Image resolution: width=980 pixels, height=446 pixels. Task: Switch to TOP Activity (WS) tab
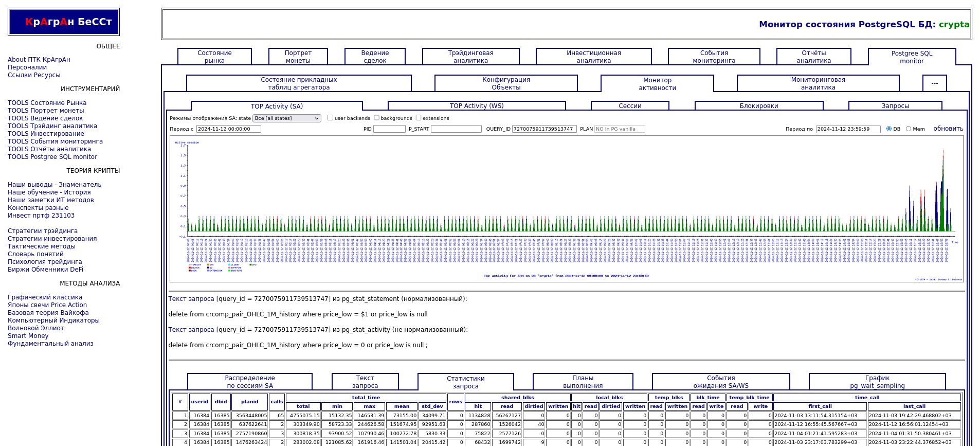point(476,106)
